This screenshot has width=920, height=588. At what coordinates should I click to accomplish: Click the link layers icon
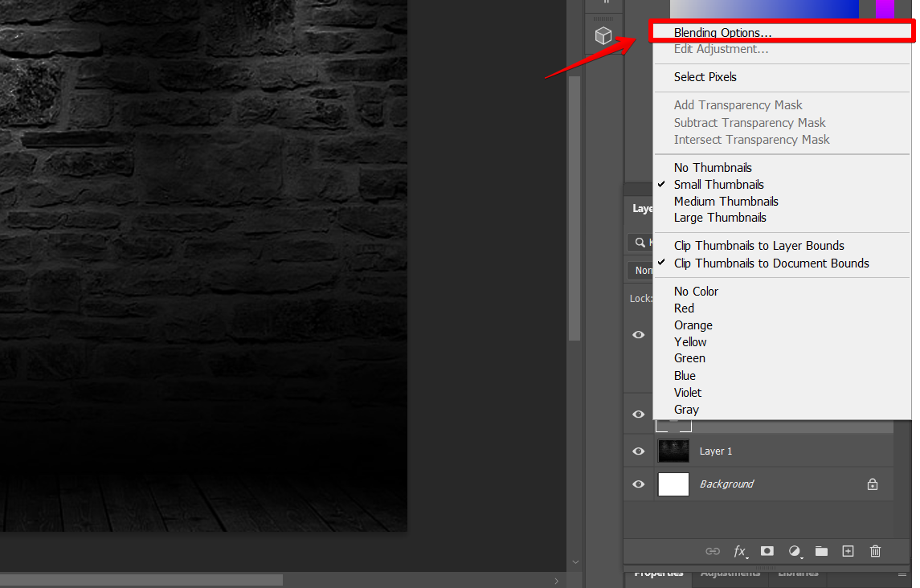[x=712, y=551]
